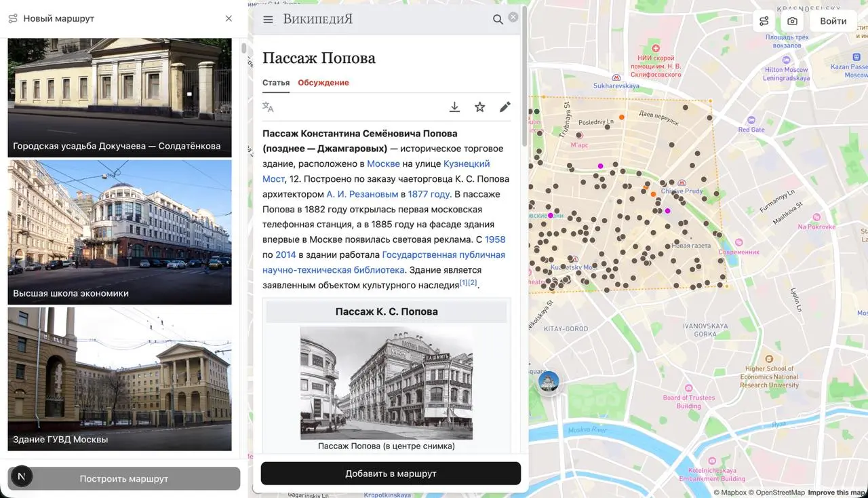Screen dimensions: 868x498
Task: Click the map route settings icon button
Action: click(x=764, y=21)
